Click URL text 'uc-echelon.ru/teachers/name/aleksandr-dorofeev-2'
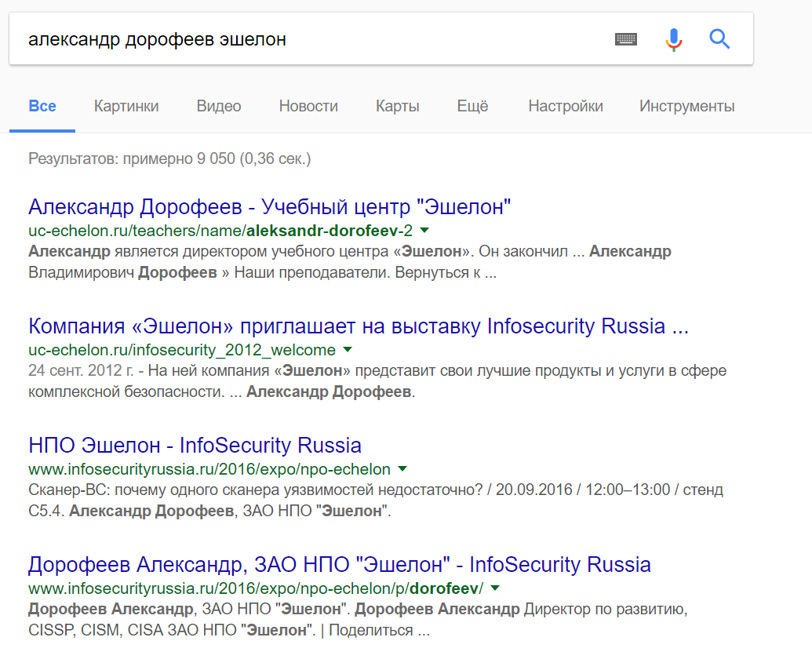The height and width of the screenshot is (670, 812). pos(220,231)
